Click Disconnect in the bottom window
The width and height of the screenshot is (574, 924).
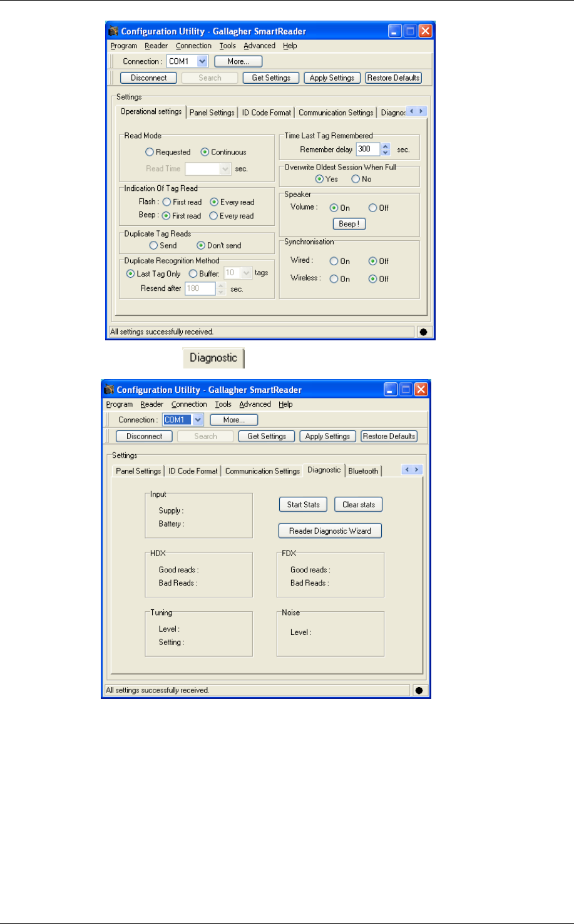[144, 437]
